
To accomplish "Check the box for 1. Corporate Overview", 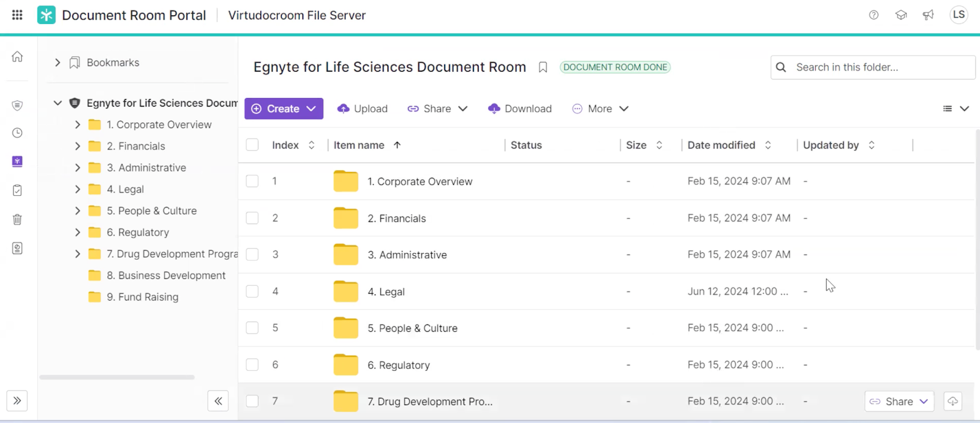I will click(252, 181).
